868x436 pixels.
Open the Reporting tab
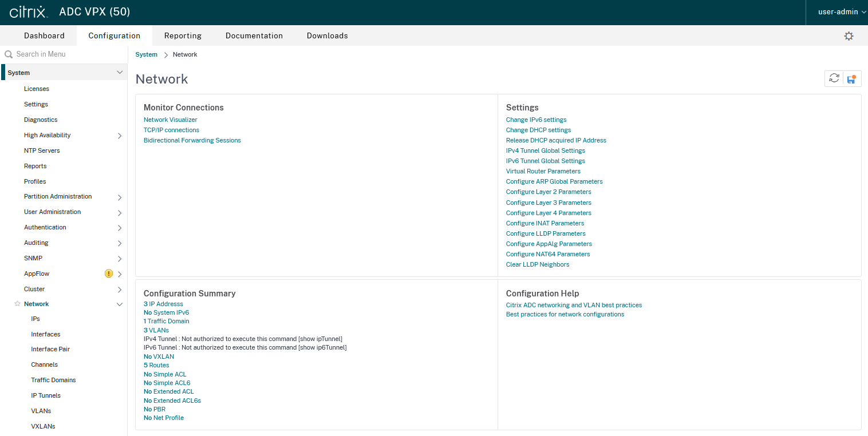click(183, 35)
